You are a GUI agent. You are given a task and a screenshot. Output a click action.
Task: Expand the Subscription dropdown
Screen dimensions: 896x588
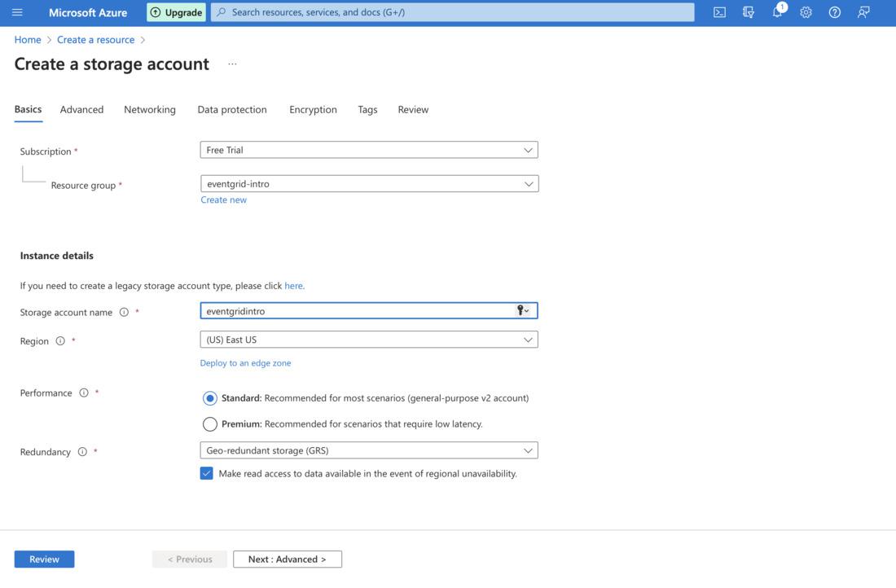pos(368,150)
